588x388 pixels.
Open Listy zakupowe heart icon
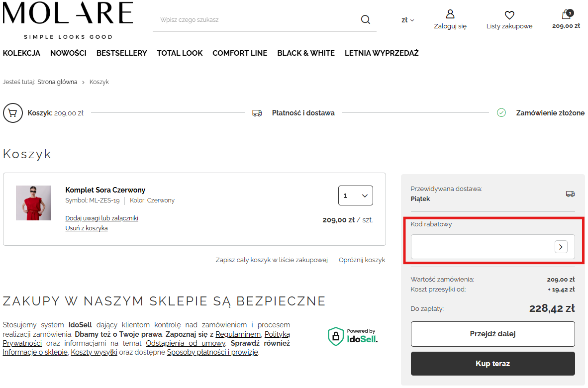509,15
